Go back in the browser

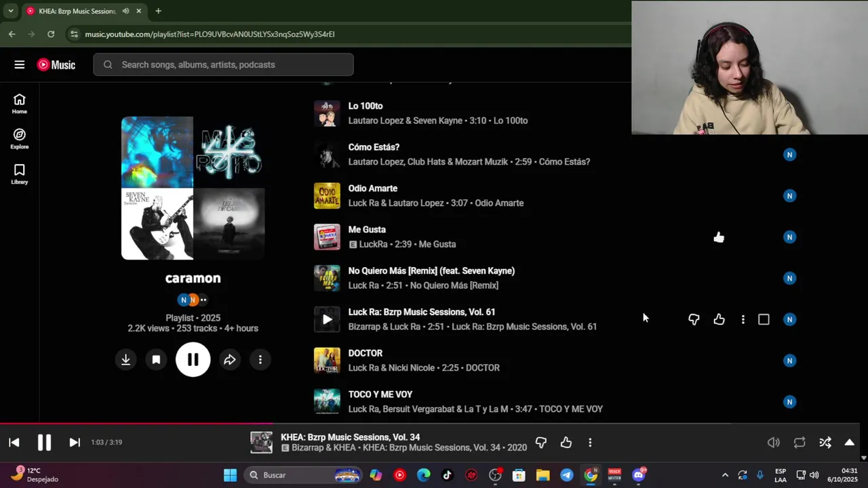[12, 34]
